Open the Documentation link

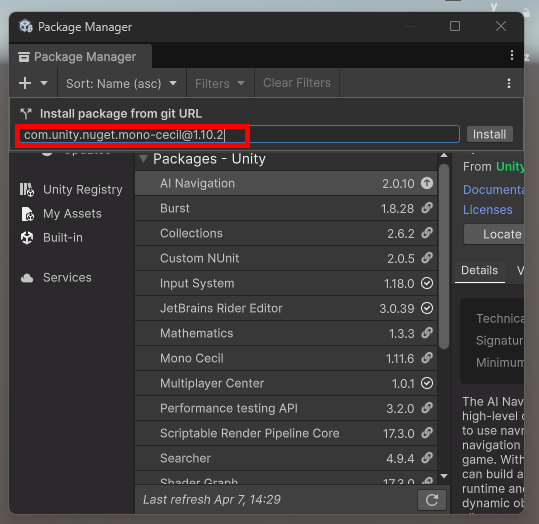click(494, 190)
